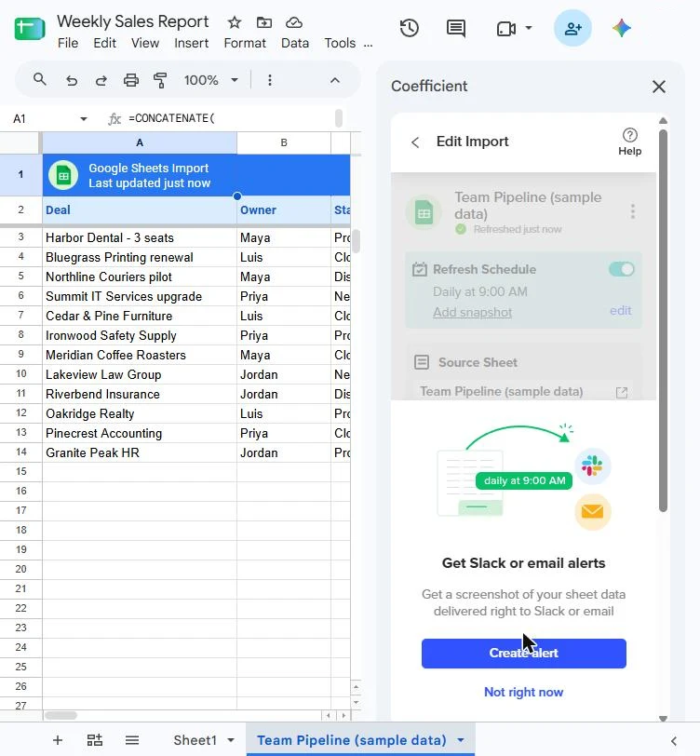Undo the last action

(x=72, y=80)
